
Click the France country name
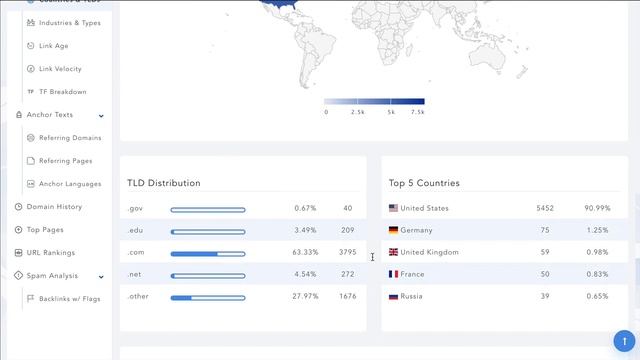pyautogui.click(x=412, y=274)
